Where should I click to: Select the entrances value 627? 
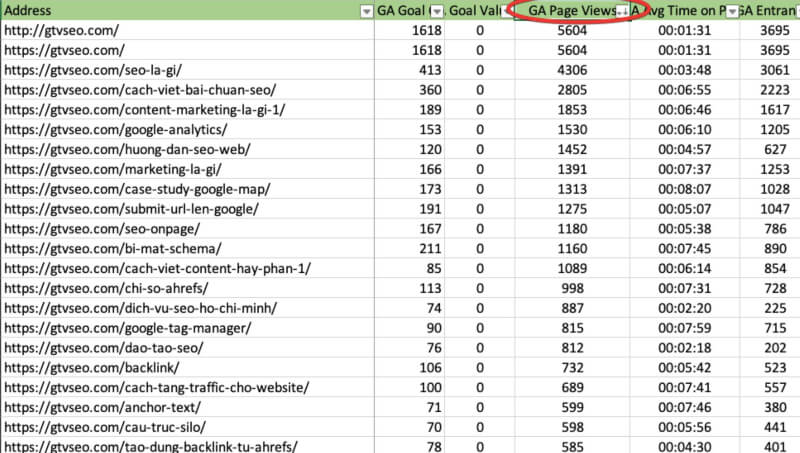(x=770, y=149)
